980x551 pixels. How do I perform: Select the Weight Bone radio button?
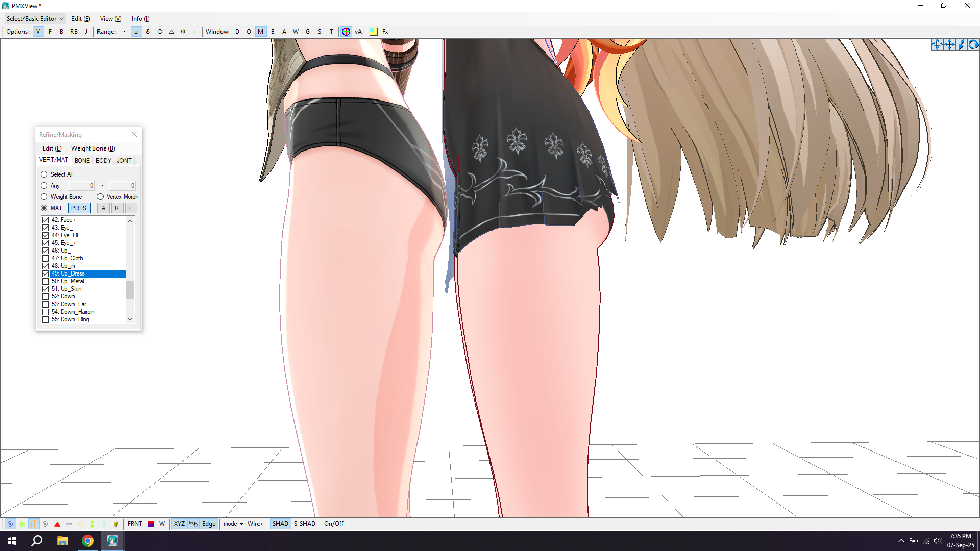click(x=44, y=197)
